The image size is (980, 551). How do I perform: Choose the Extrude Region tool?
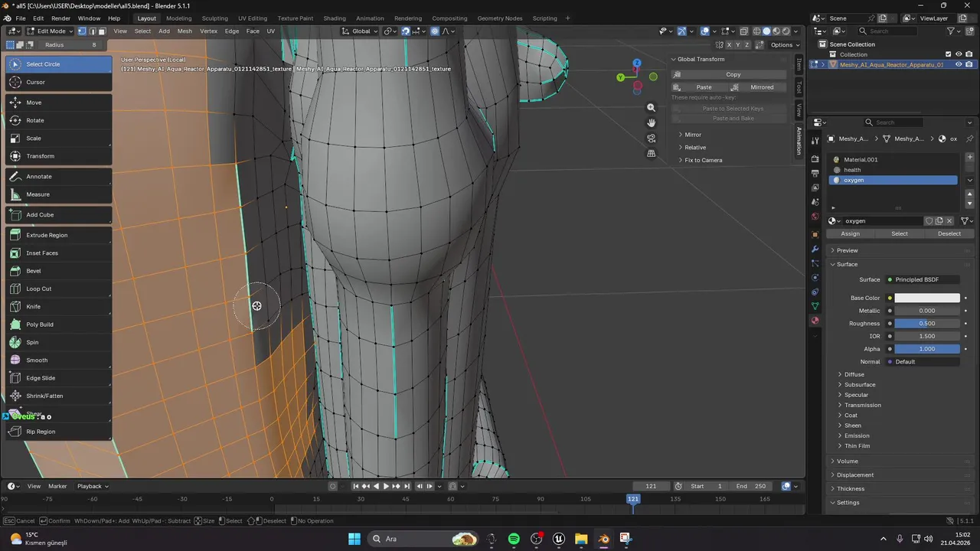47,235
